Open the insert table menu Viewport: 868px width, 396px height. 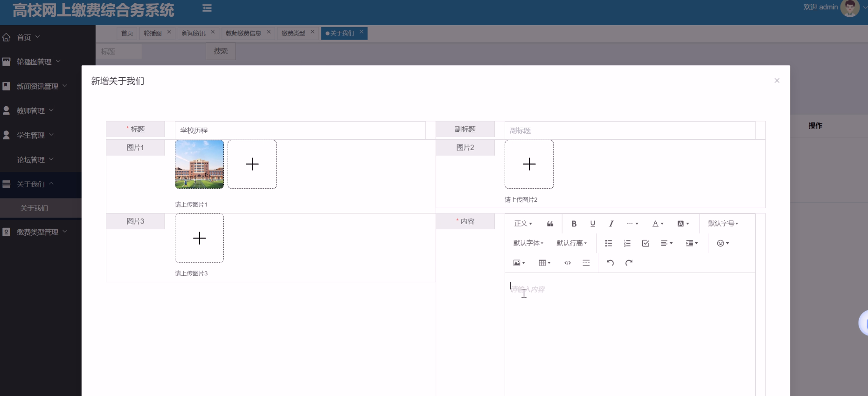(544, 263)
